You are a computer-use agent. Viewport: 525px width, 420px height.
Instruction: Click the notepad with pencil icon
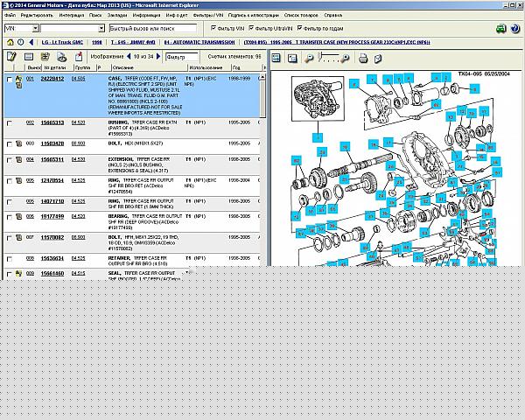10,57
